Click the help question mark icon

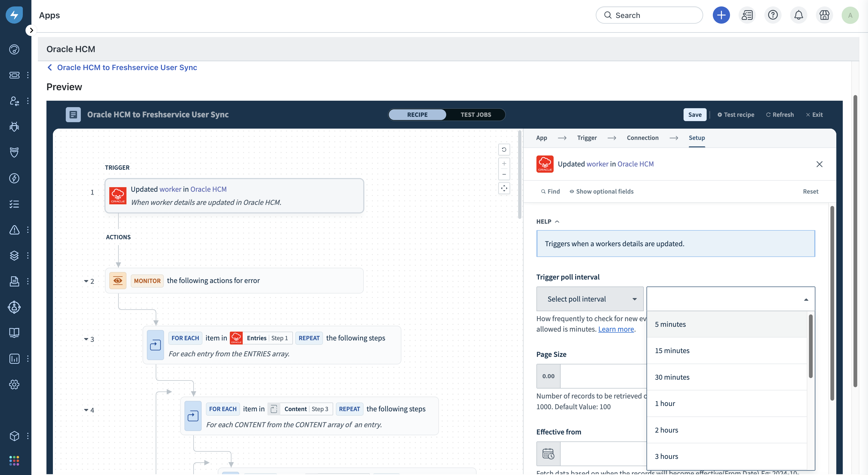(x=773, y=15)
